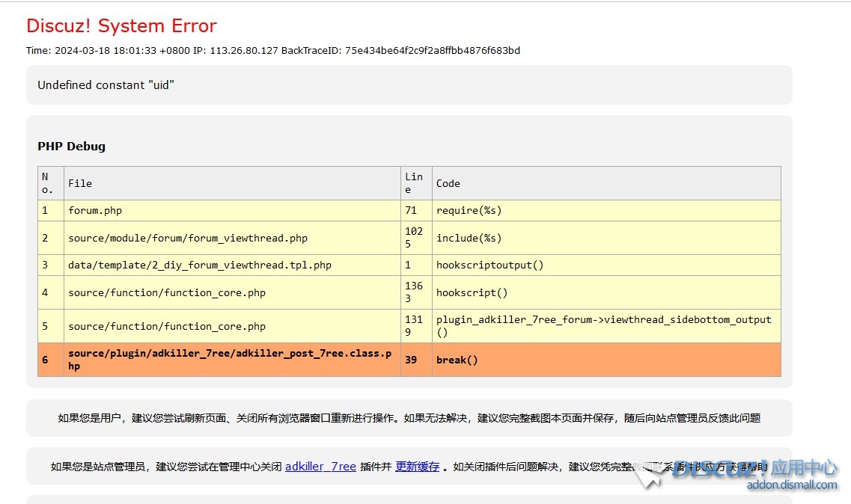Viewport: 851px width, 504px height.
Task: Click the user advice message starting 如果您是用户
Action: (409, 418)
